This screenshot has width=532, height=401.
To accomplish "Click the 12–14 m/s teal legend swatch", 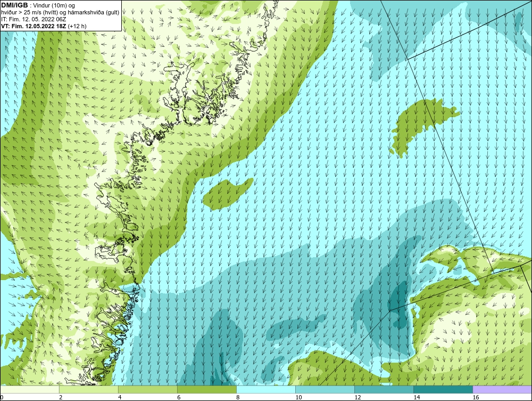I will pos(384,389).
